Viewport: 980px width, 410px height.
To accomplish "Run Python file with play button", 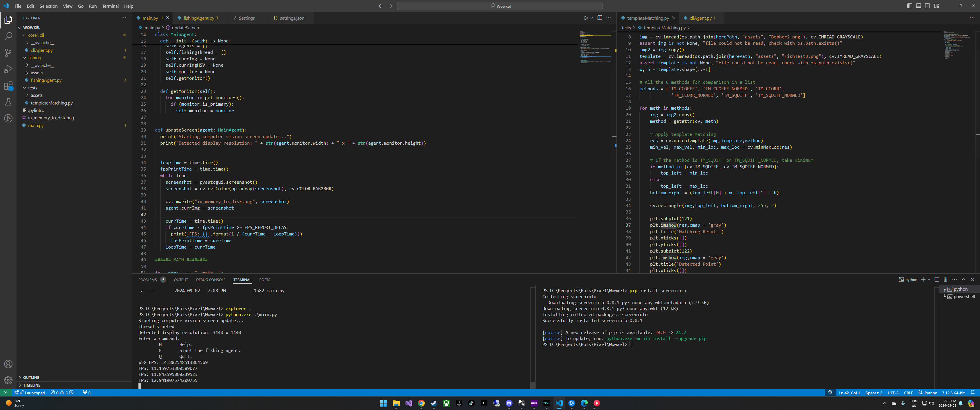I will click(586, 18).
